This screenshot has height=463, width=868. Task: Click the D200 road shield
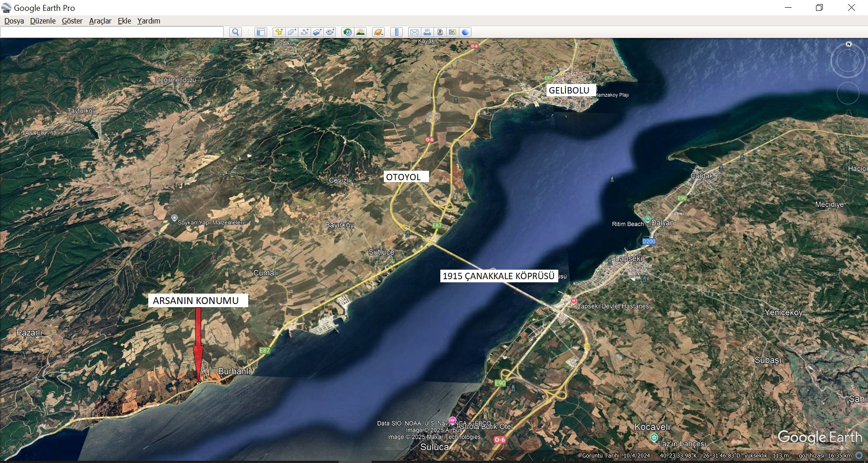pos(649,241)
